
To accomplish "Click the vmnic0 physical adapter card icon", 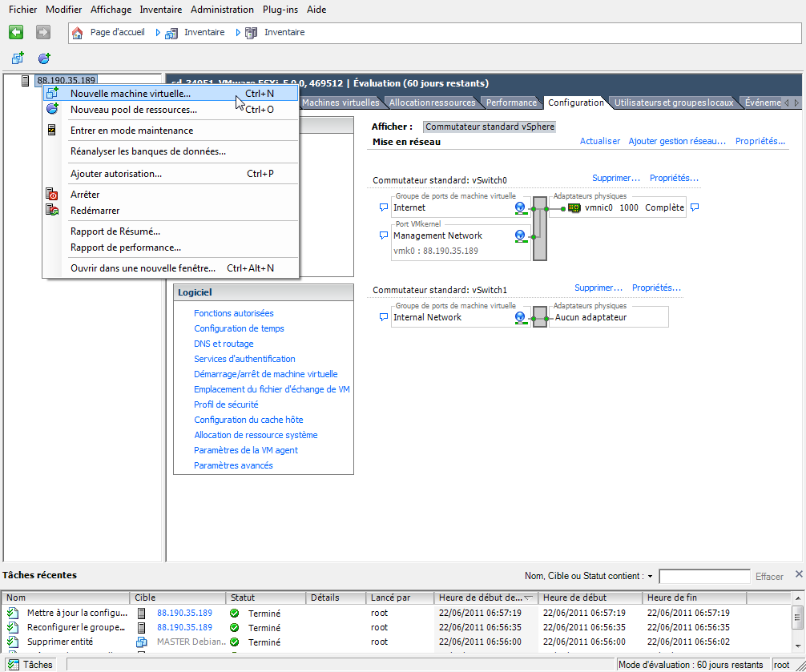I will (x=574, y=208).
